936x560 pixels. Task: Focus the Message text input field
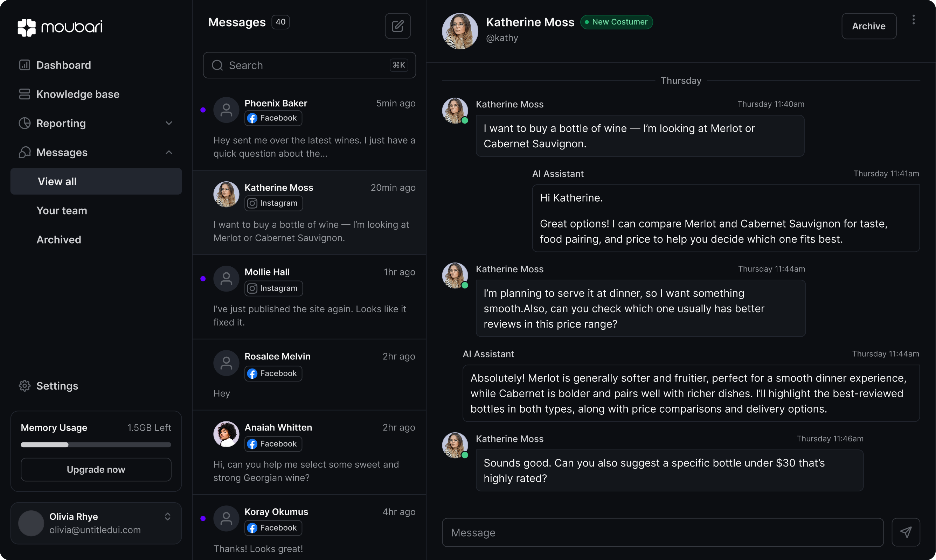(x=663, y=532)
